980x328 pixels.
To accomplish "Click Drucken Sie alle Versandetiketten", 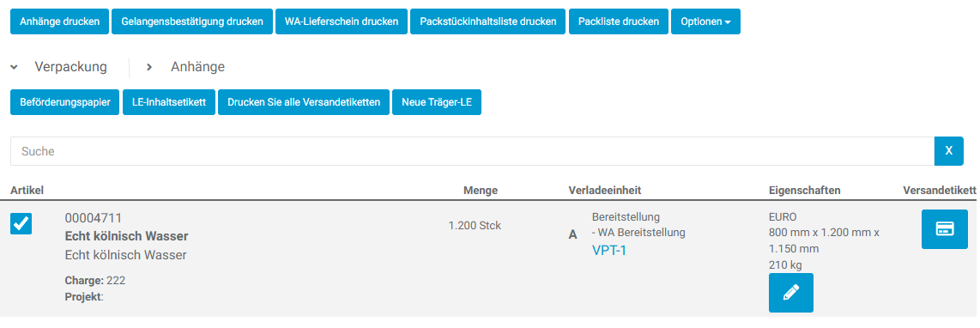I will pos(304,102).
